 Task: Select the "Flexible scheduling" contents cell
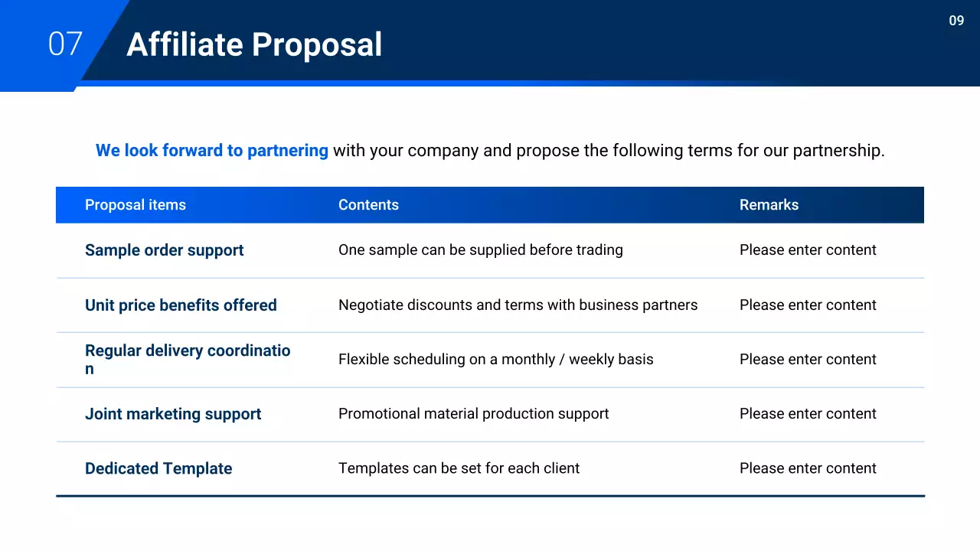pos(495,360)
